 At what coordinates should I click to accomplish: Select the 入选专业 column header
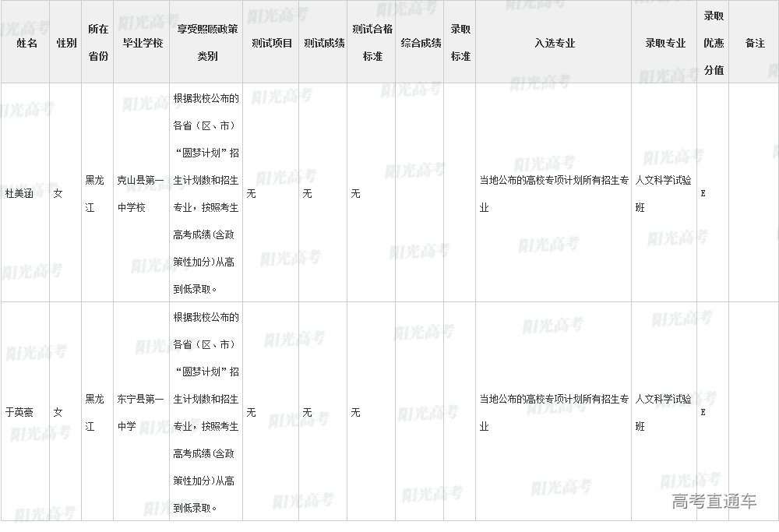554,43
